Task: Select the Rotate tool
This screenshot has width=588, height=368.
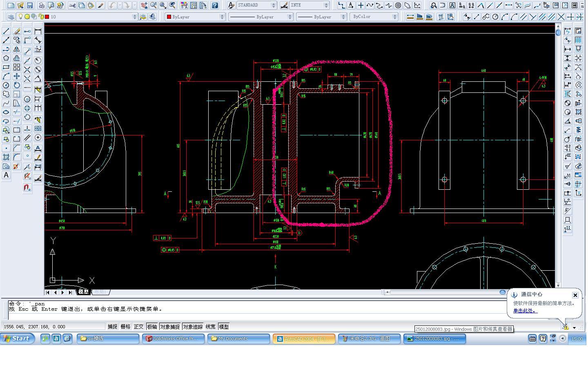Action: click(x=17, y=85)
